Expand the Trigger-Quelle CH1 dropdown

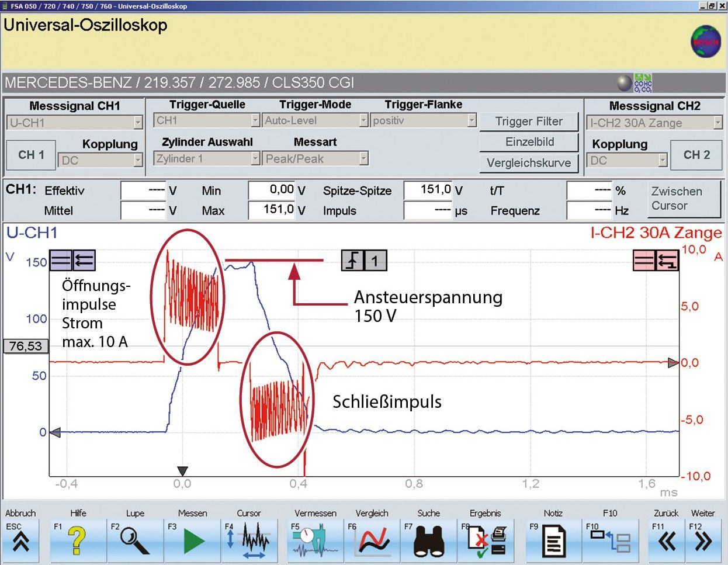pyautogui.click(x=255, y=120)
